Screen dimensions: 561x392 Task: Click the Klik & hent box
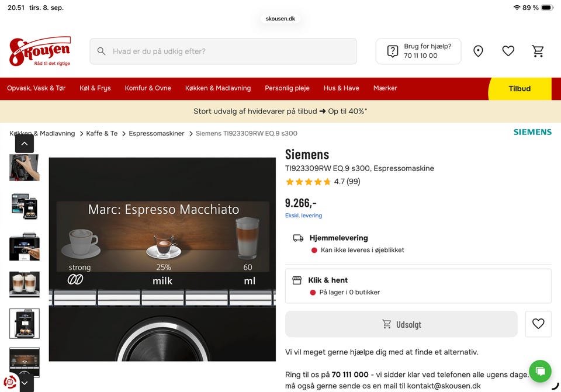tap(418, 286)
